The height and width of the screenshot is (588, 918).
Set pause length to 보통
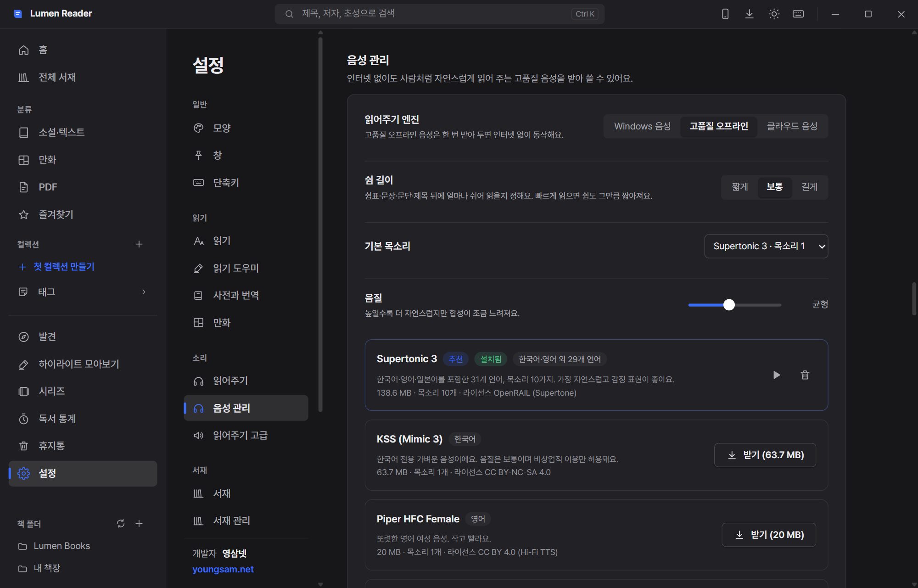[x=775, y=187]
